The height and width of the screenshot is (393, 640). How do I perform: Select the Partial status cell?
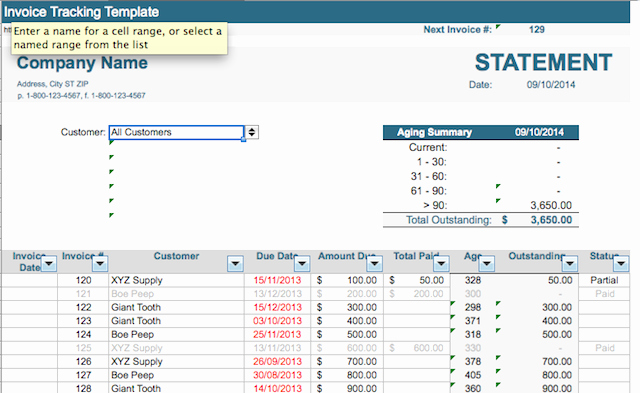click(x=604, y=280)
